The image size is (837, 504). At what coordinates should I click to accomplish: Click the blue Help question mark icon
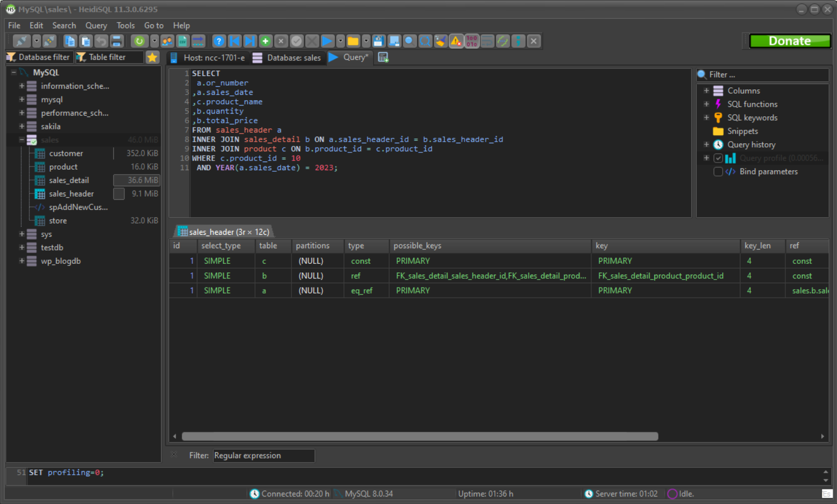coord(219,41)
